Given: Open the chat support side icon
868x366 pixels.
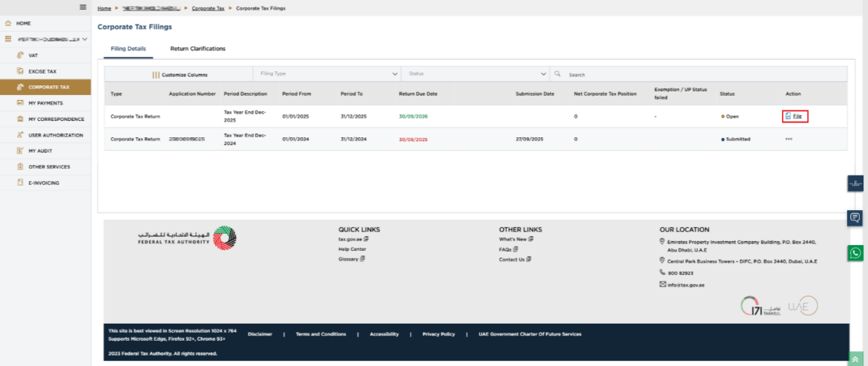Looking at the screenshot, I should pyautogui.click(x=855, y=218).
